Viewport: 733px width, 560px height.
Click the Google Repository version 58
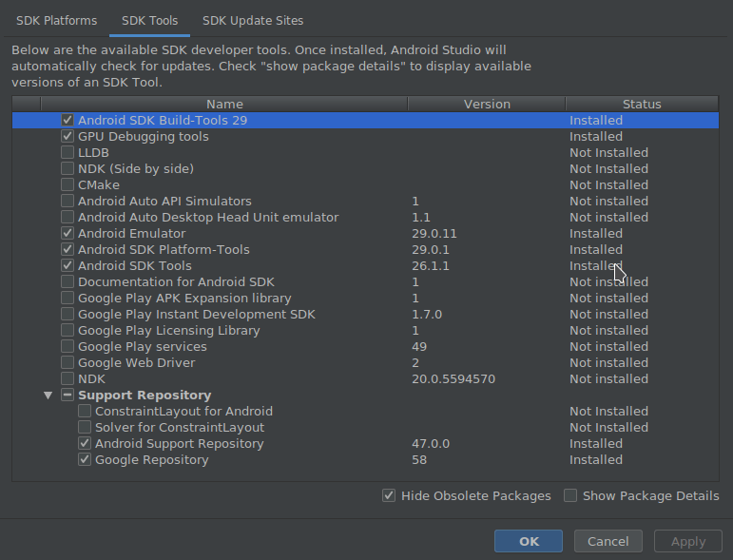(419, 459)
